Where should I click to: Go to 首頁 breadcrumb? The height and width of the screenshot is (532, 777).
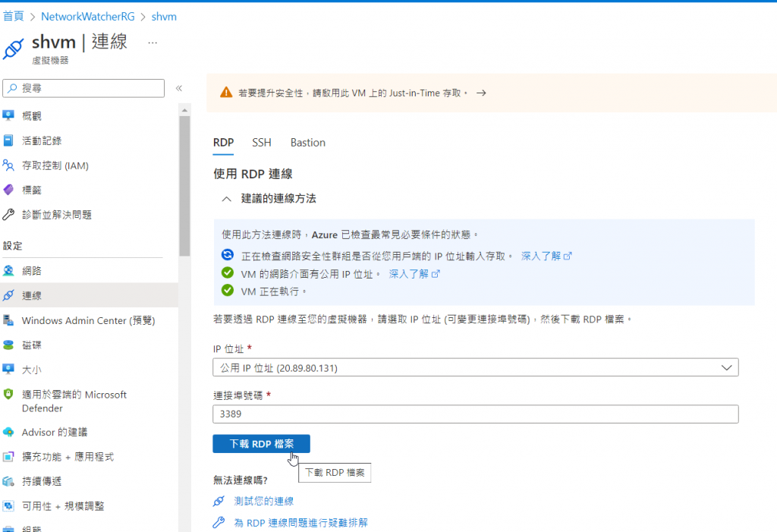pyautogui.click(x=14, y=17)
